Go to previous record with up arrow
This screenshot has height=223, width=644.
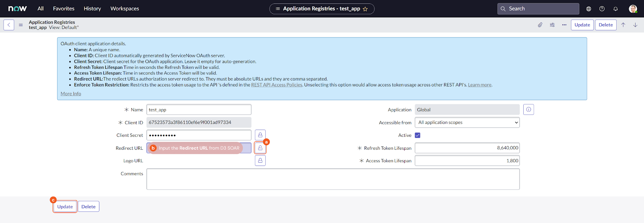tap(623, 25)
